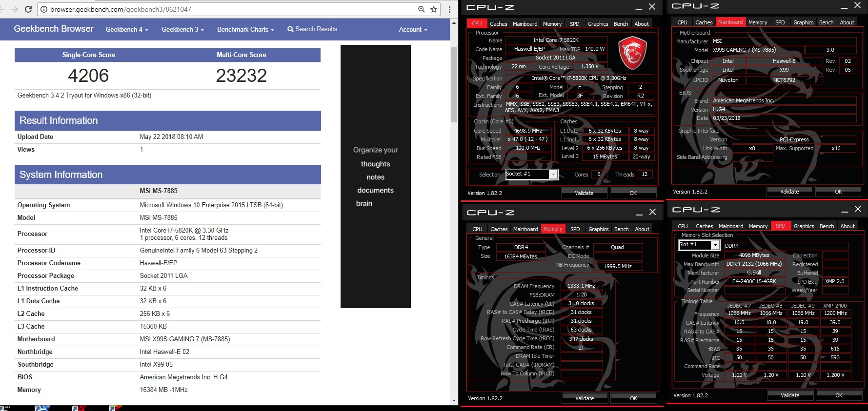Click the browser address bar URL
The height and width of the screenshot is (411, 868).
tap(121, 9)
